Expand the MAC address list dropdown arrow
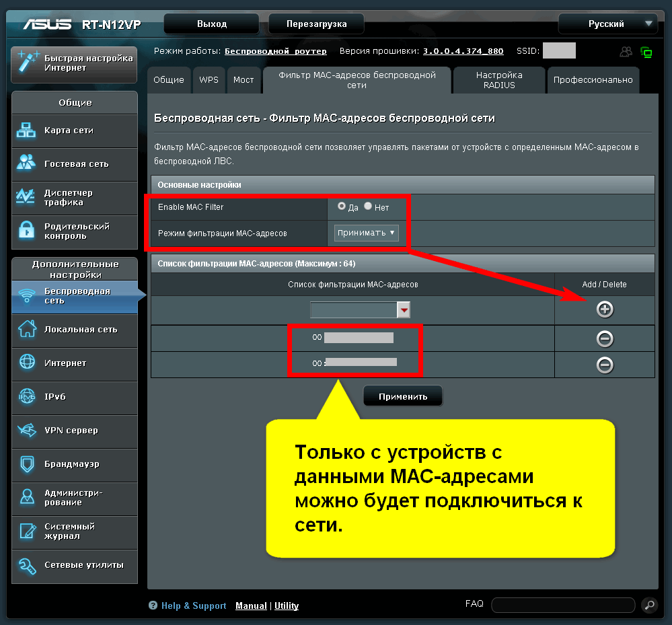Image resolution: width=672 pixels, height=625 pixels. coord(404,309)
